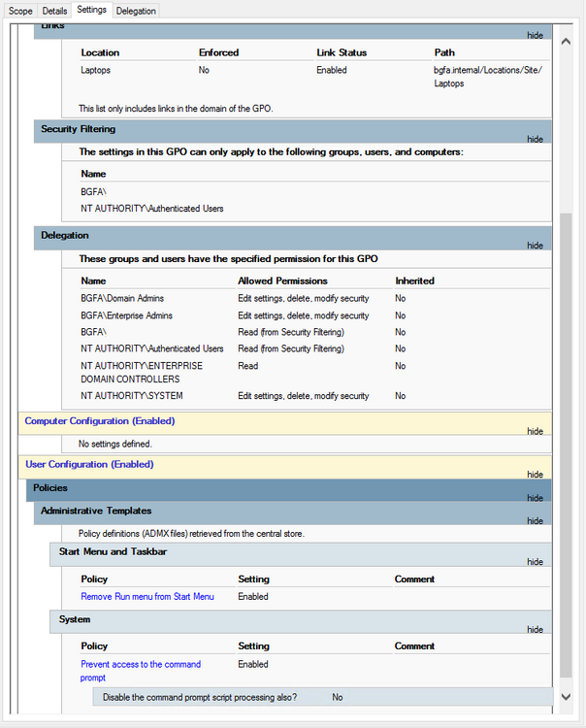Select NT AUTHORITY\ENTERPRISE DOMAIN CONTROLLERS row
Image resolution: width=586 pixels, height=728 pixels.
(x=314, y=373)
